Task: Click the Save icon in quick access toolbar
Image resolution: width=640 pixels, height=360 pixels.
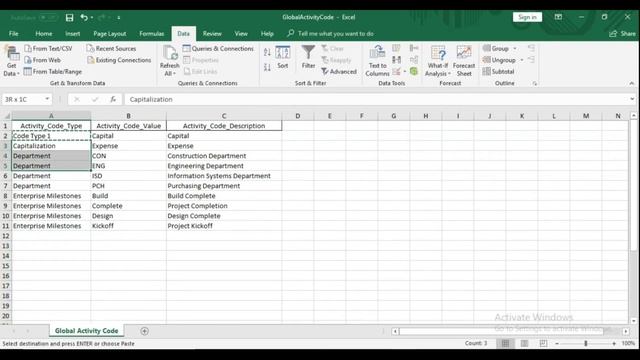Action: point(69,18)
